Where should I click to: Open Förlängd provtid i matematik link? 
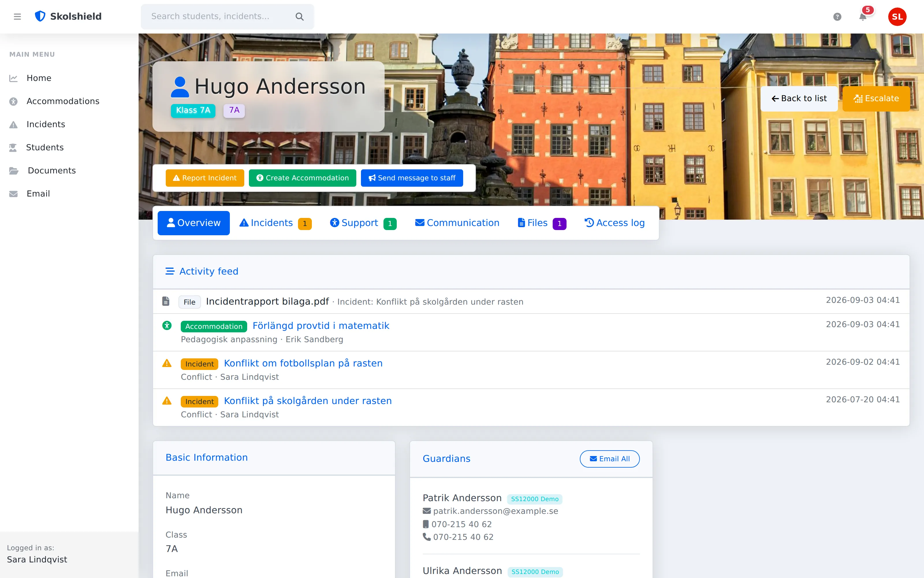point(321,326)
